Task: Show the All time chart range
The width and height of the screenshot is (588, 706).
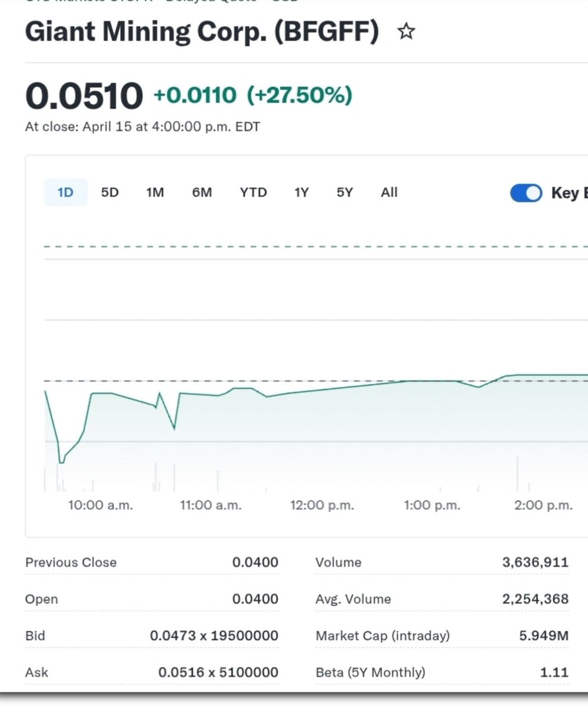Action: click(389, 192)
